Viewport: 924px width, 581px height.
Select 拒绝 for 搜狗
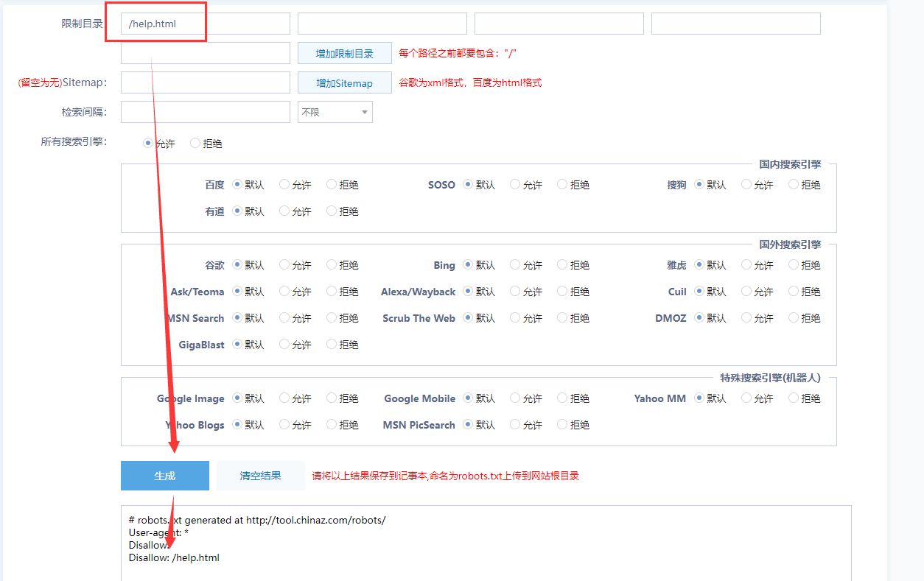(x=794, y=185)
